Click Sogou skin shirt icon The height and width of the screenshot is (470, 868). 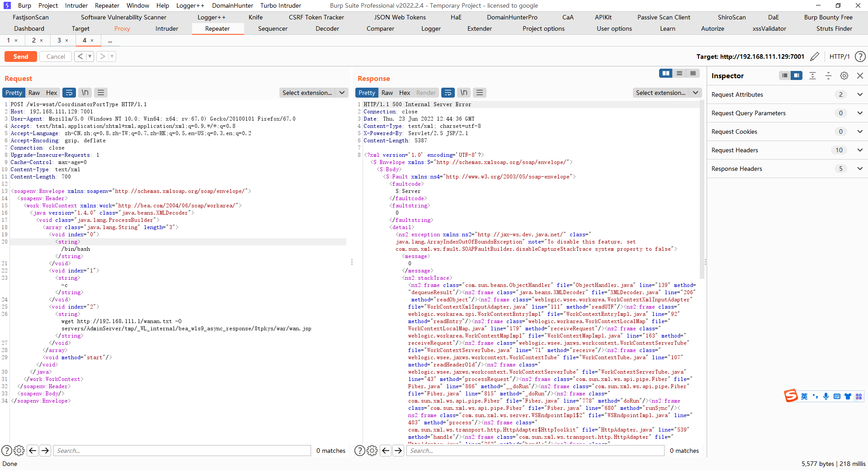[x=848, y=396]
